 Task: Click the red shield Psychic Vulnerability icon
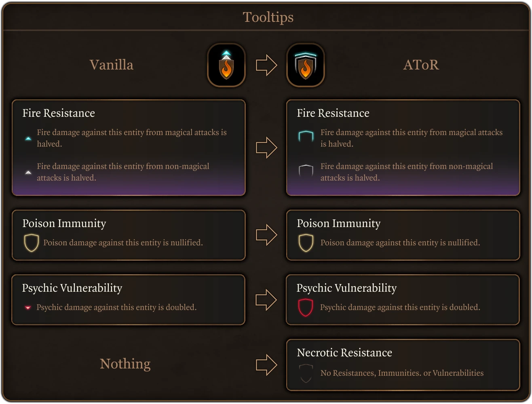pos(306,307)
